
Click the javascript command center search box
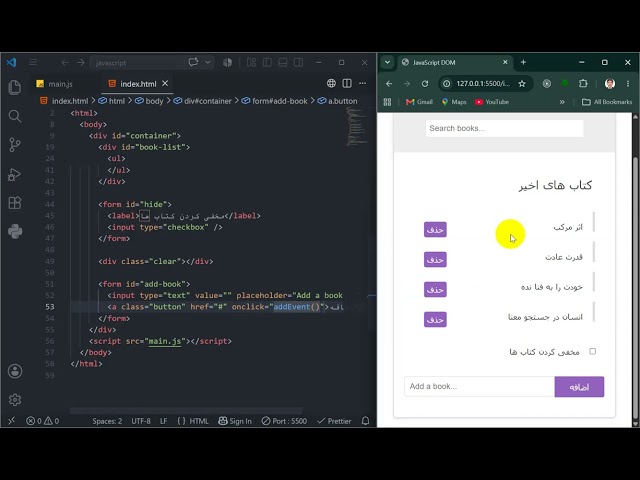click(137, 63)
